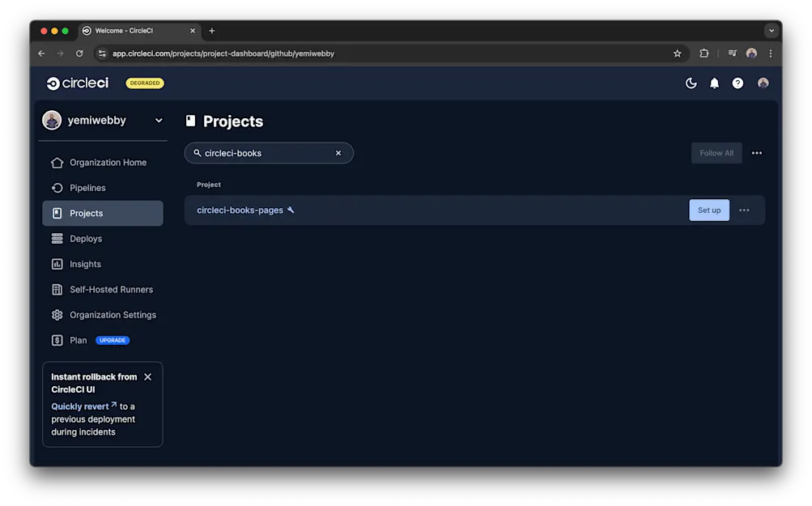Click the help question mark icon
Screen dimensions: 812x506
point(738,83)
